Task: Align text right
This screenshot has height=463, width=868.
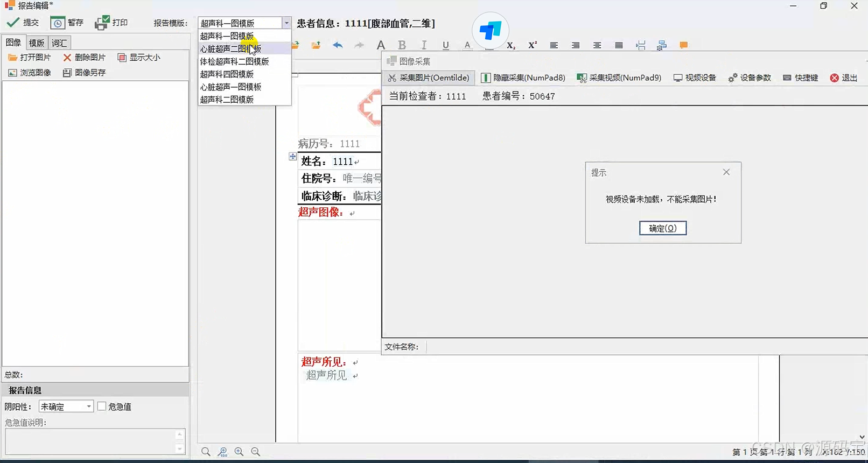Action: click(576, 45)
